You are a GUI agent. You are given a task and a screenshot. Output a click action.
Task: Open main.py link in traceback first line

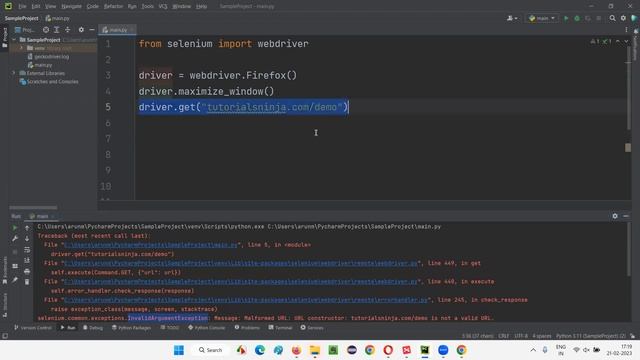point(151,245)
